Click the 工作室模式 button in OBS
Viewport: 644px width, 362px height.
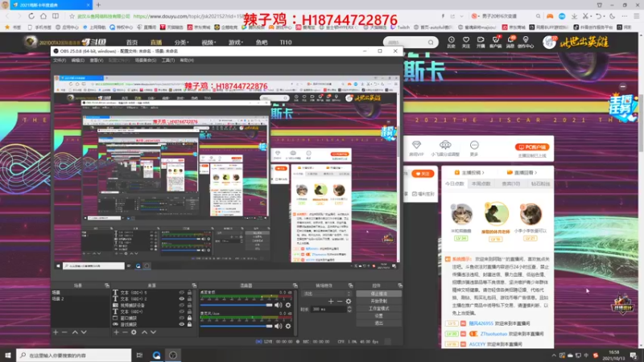tap(378, 308)
